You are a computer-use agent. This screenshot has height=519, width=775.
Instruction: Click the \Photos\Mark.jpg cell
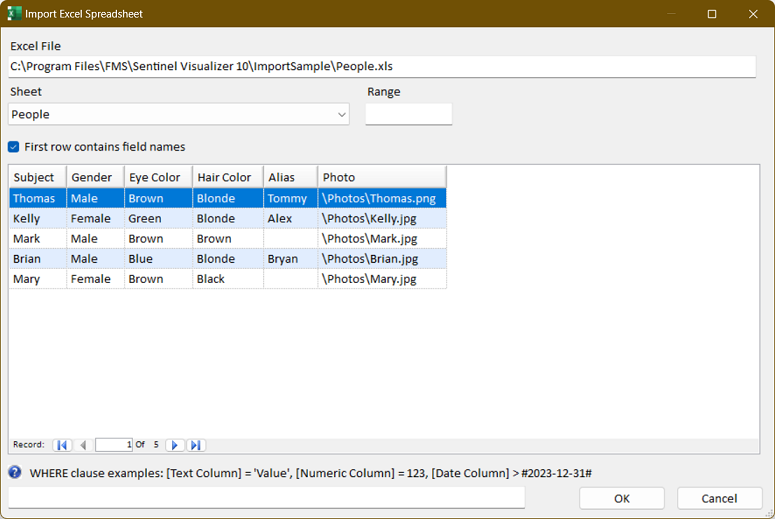tap(382, 239)
